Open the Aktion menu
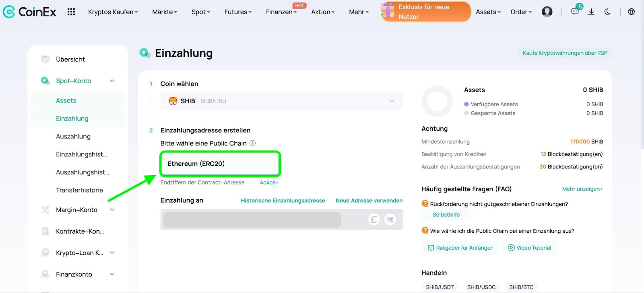This screenshot has width=644, height=293. (323, 12)
